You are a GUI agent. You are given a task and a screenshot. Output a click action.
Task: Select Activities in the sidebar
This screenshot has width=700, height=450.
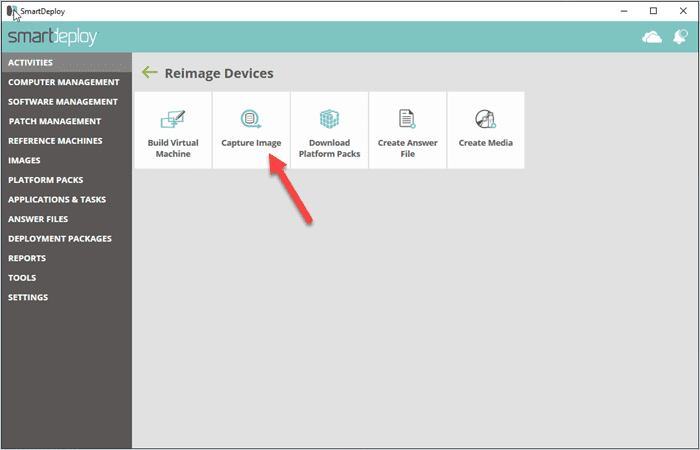(66, 62)
